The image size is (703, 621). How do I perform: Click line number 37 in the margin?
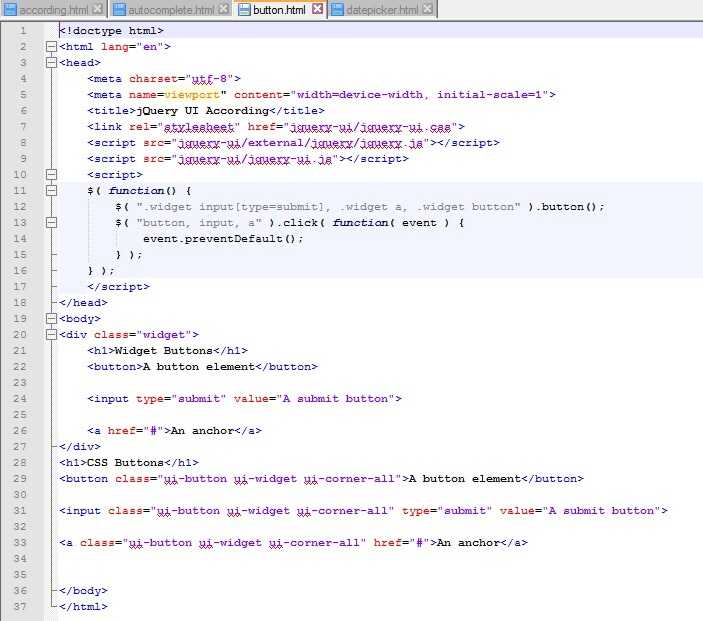(20, 607)
